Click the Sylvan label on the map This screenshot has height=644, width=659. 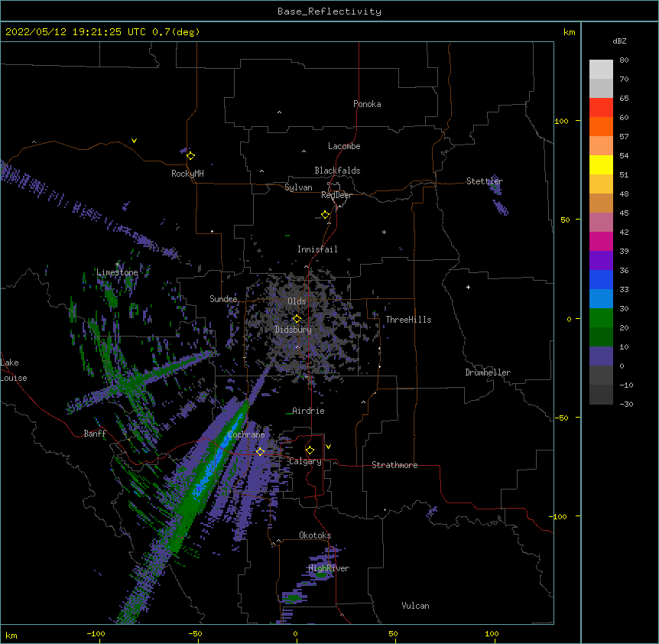(x=298, y=187)
